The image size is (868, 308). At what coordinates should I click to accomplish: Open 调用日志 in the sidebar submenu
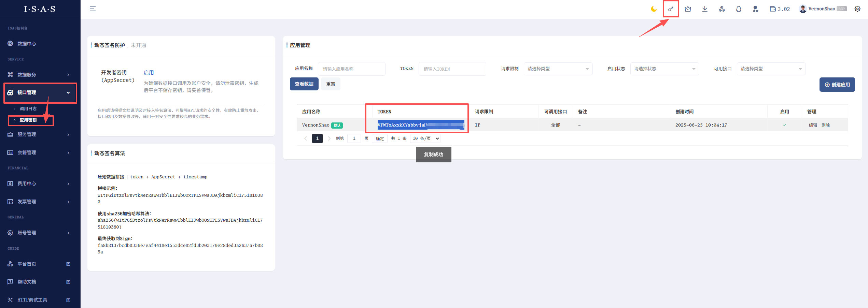[x=28, y=109]
